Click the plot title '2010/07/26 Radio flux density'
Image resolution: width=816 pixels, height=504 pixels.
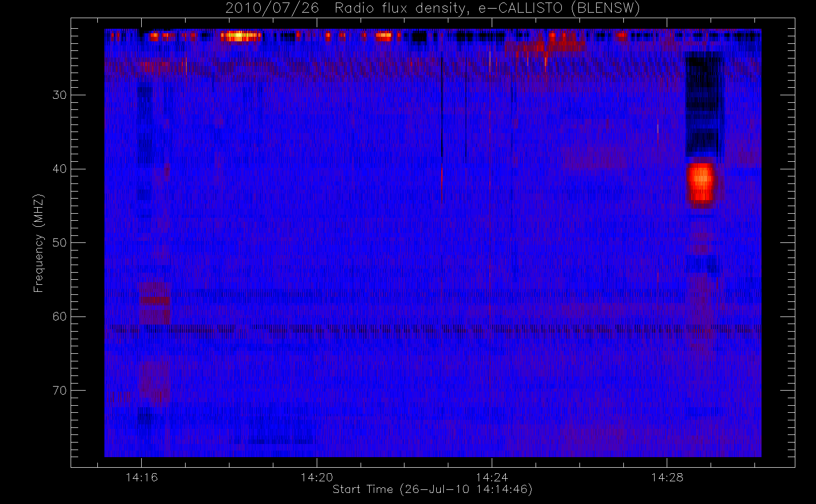coord(433,9)
